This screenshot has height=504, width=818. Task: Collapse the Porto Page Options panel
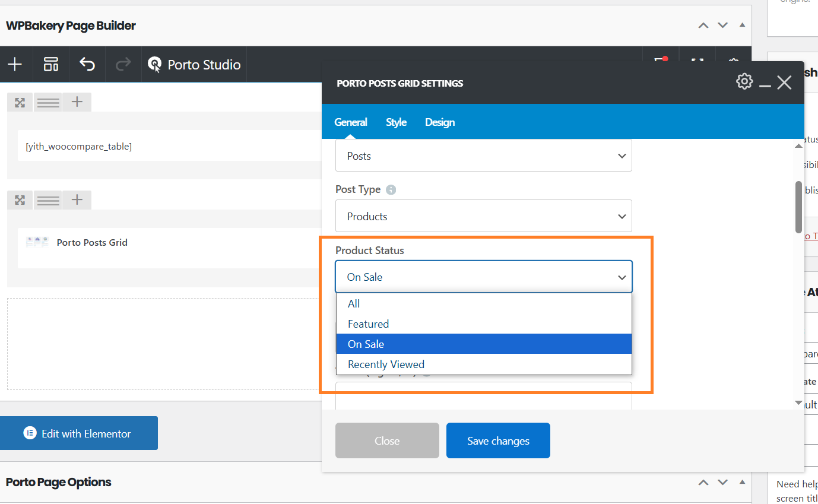[x=742, y=482]
